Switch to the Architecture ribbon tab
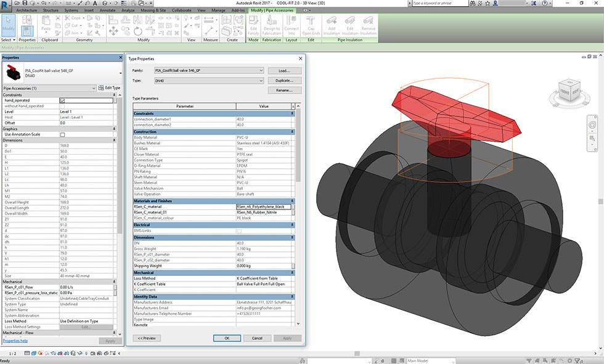 (x=27, y=10)
